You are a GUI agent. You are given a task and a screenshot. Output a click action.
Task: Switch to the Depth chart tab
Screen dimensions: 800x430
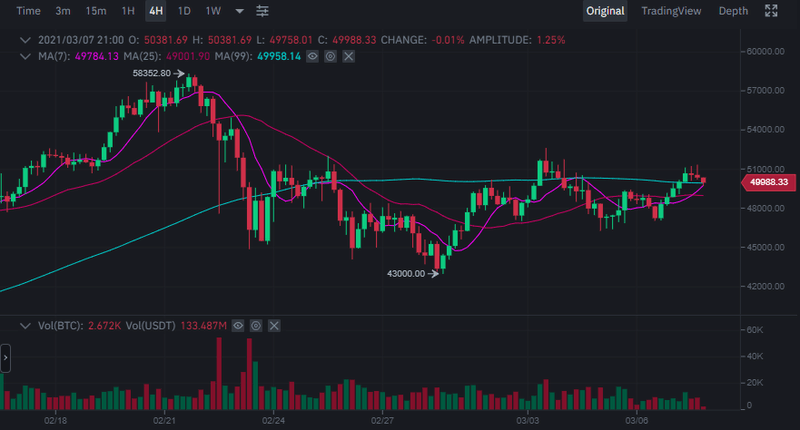pos(733,11)
